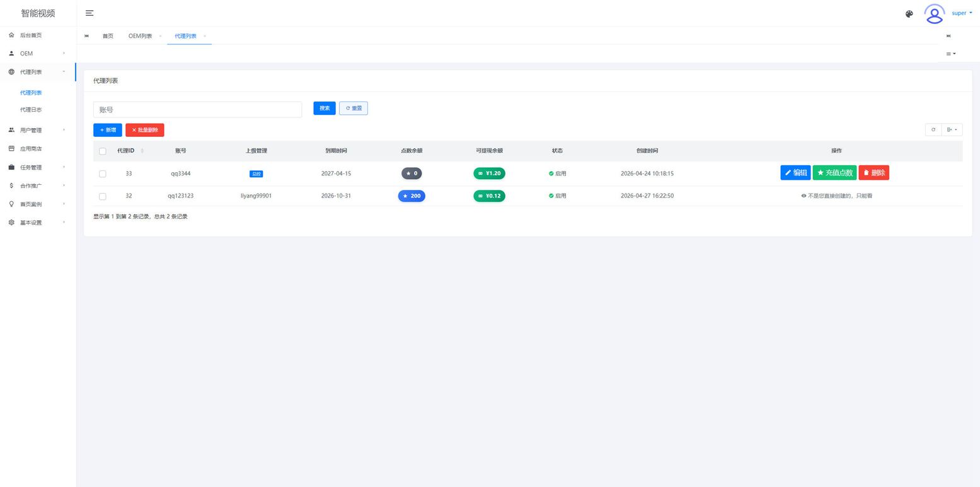The height and width of the screenshot is (487, 980).
Task: Expand the 用户管理 sidebar menu
Action: pos(38,130)
